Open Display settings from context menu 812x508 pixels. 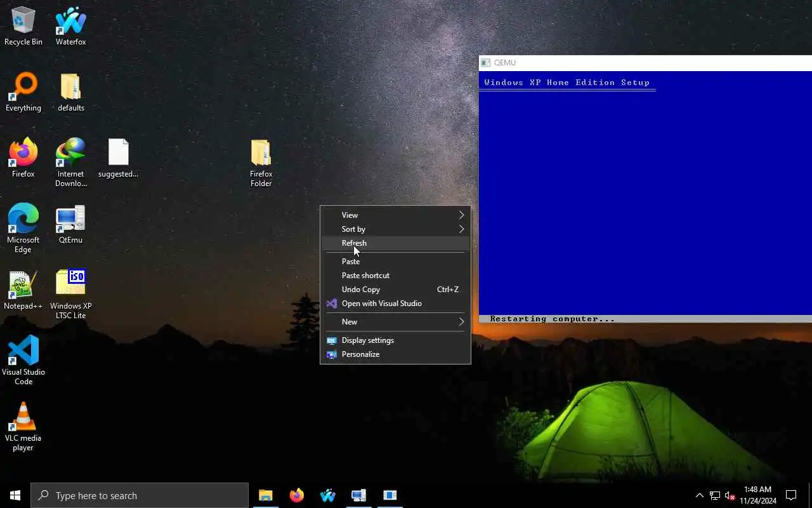point(395,340)
